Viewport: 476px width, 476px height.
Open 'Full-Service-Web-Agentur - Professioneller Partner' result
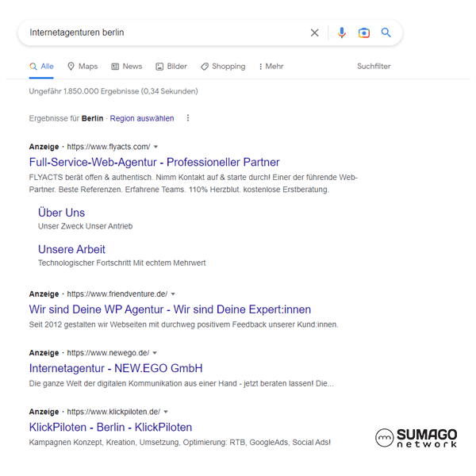(154, 162)
